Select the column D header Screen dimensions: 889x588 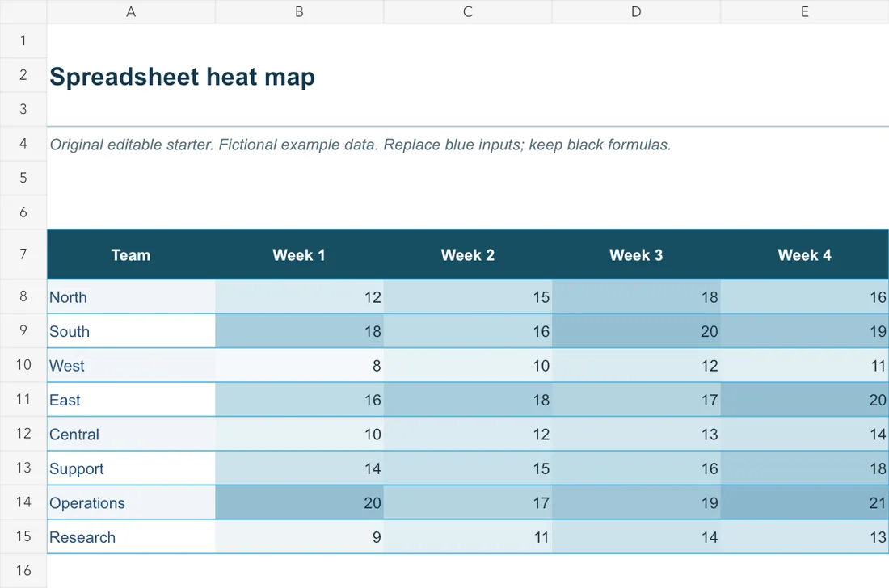coord(636,12)
